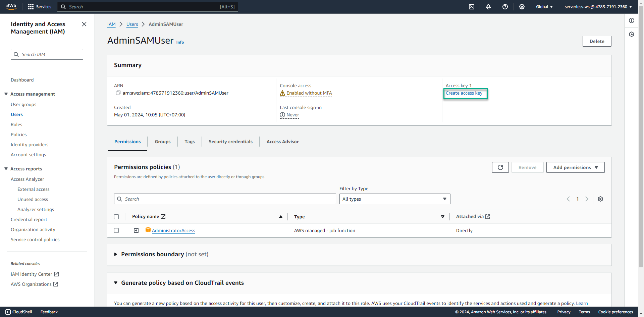Open the help question mark menu

tap(505, 7)
